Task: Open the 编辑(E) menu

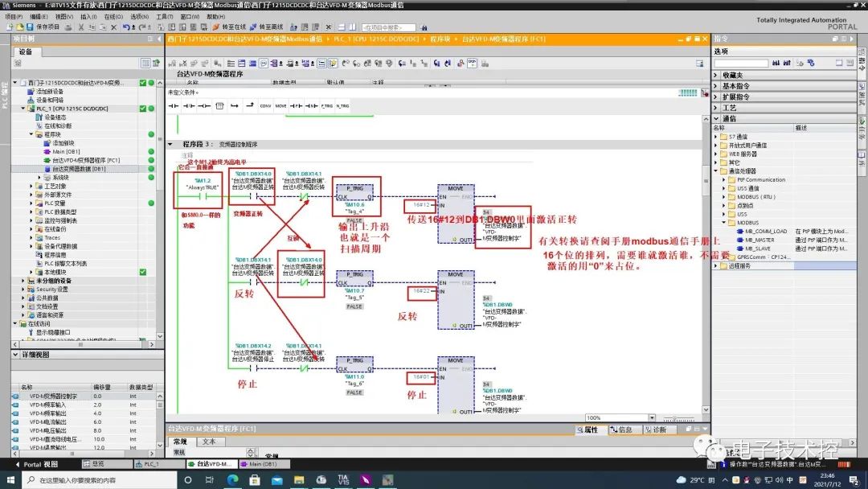Action: (39, 17)
